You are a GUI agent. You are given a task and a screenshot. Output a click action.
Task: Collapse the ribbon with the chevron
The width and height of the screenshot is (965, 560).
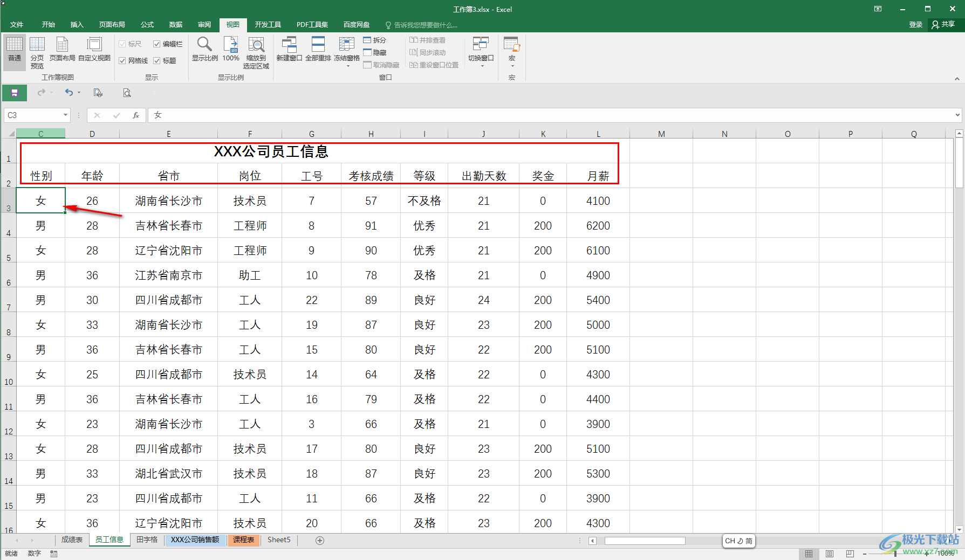coord(957,79)
